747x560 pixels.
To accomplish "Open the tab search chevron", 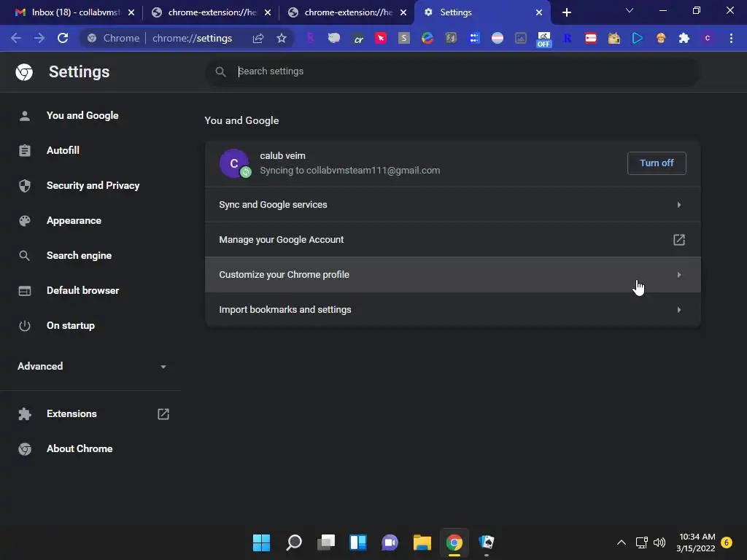I will point(630,10).
